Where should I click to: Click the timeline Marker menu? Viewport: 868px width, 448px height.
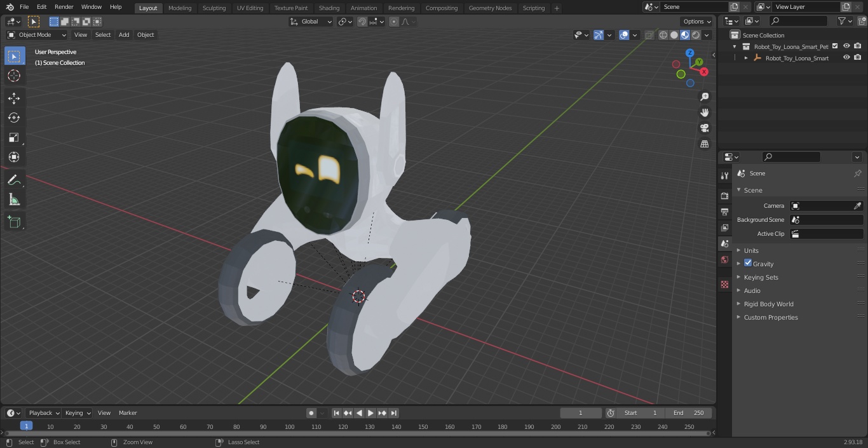point(128,413)
